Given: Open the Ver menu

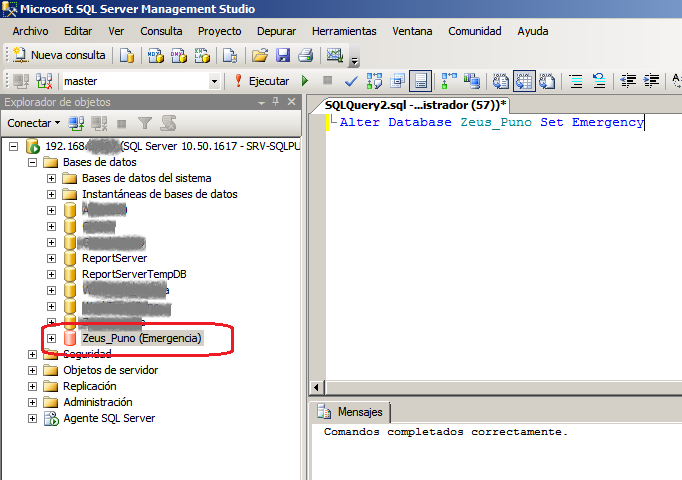Looking at the screenshot, I should point(116,31).
